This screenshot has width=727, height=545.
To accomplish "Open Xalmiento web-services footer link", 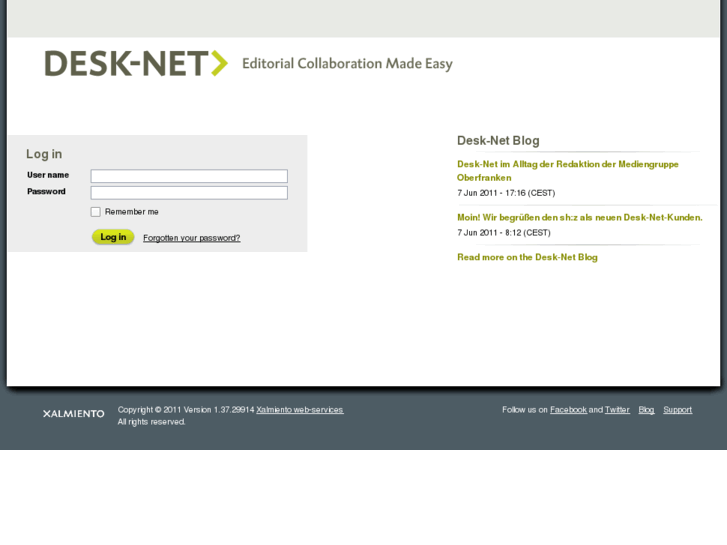I will pyautogui.click(x=300, y=410).
